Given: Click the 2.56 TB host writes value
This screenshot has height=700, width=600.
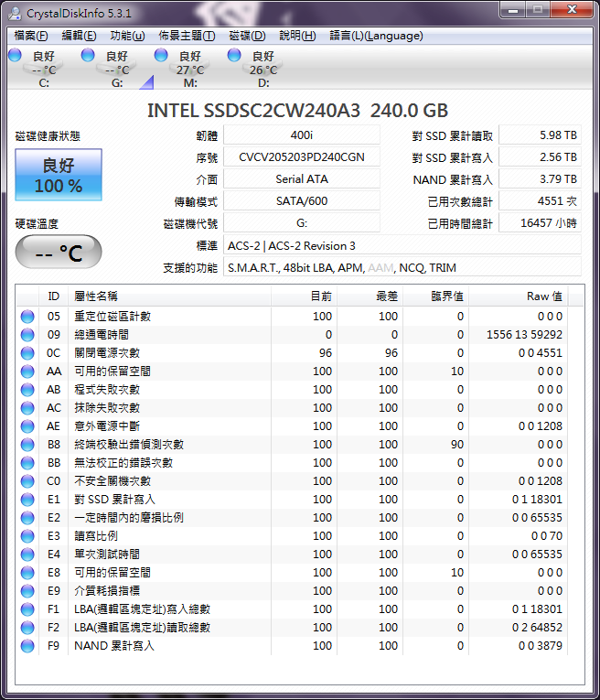Looking at the screenshot, I should 540,157.
